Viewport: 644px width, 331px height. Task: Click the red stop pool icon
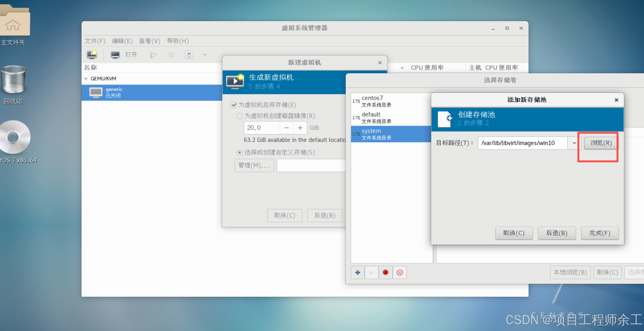tap(385, 272)
